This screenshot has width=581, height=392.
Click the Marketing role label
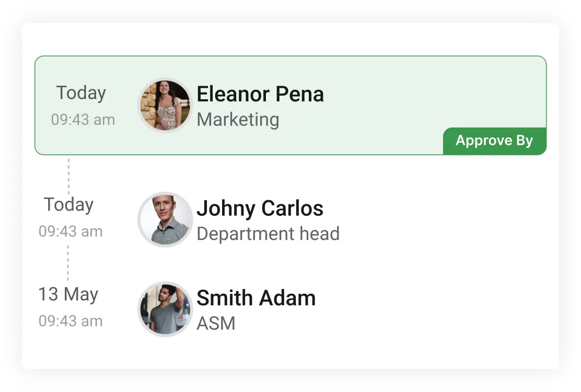[238, 120]
